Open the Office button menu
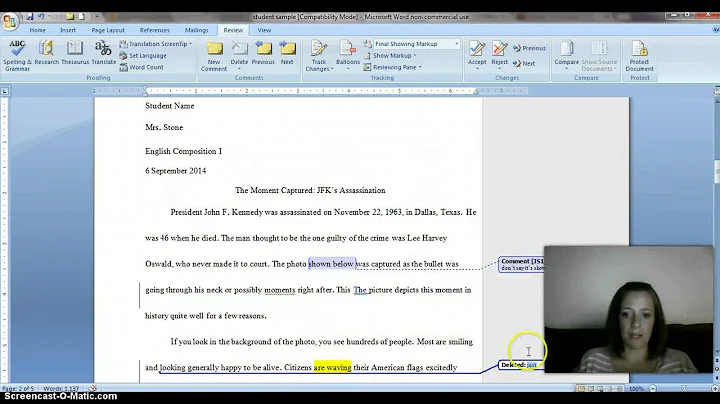The width and height of the screenshot is (720, 404). pos(9,21)
